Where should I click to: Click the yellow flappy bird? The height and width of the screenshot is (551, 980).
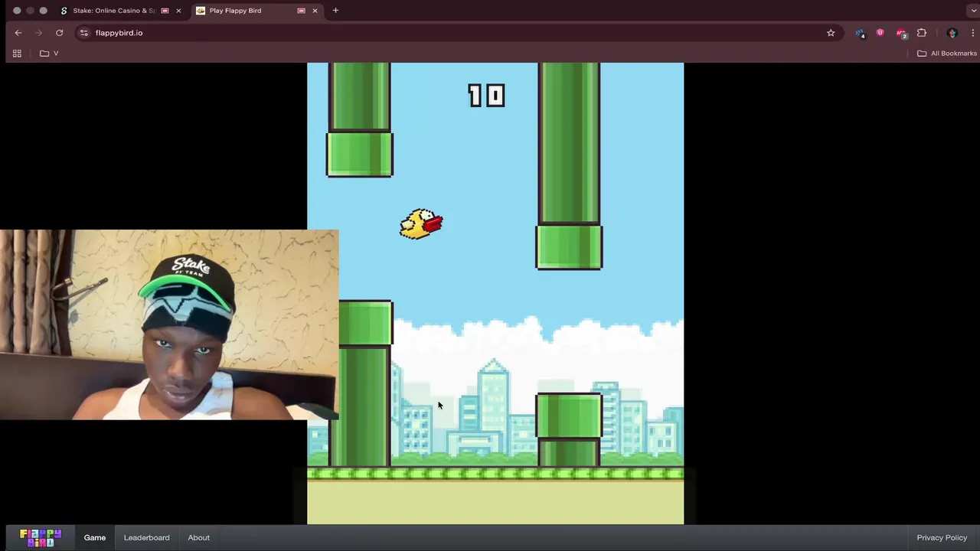point(421,224)
